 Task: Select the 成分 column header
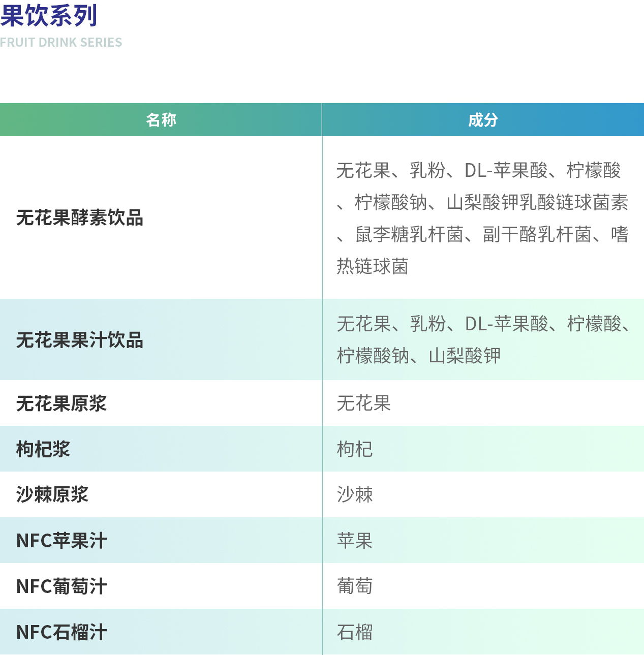(483, 120)
